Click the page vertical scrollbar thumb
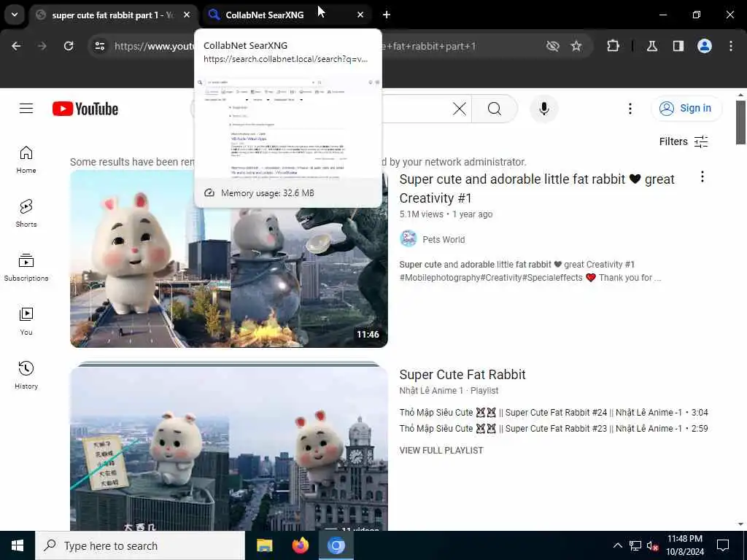747x560 pixels. point(740,122)
